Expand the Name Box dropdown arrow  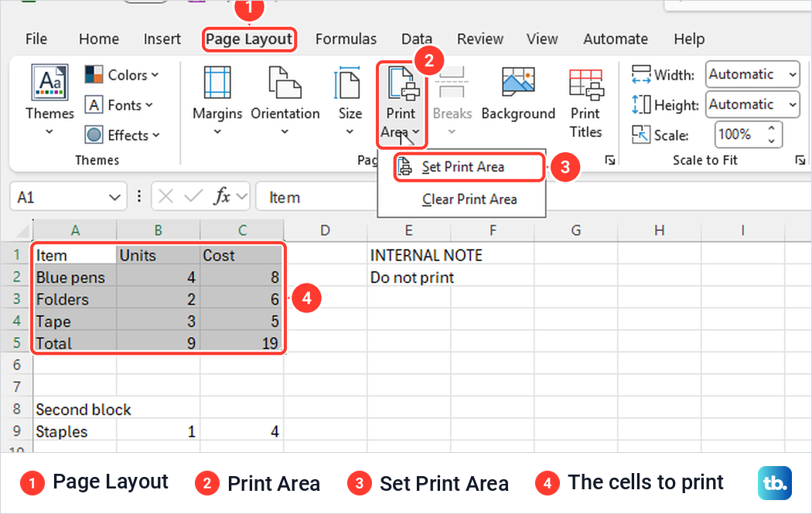(115, 197)
